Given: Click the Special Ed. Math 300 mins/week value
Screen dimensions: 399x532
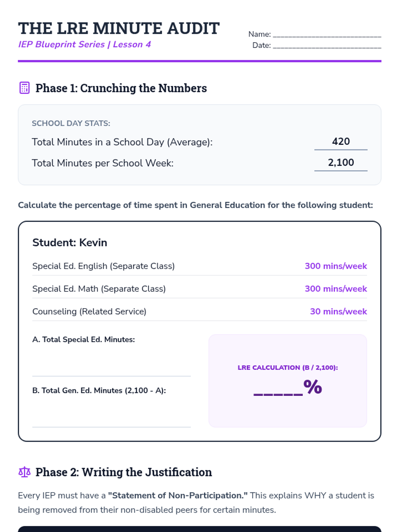Looking at the screenshot, I should (x=336, y=289).
